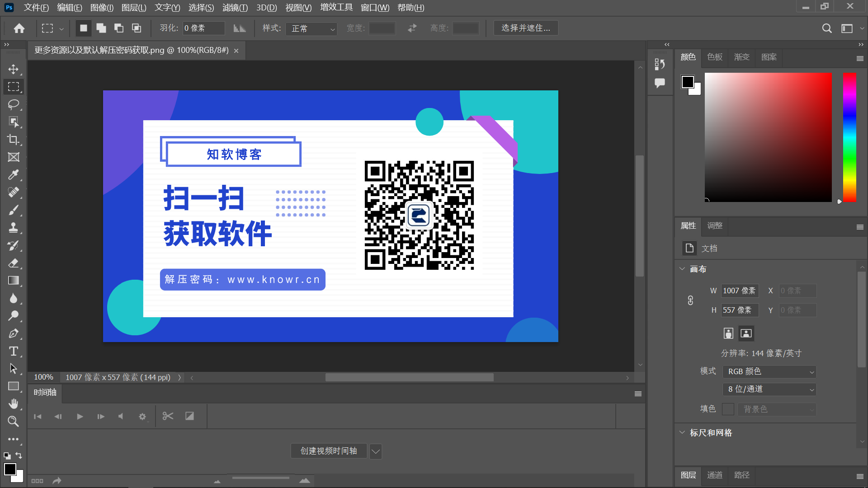The height and width of the screenshot is (488, 868).
Task: Open the search magnifier icon
Action: [827, 28]
